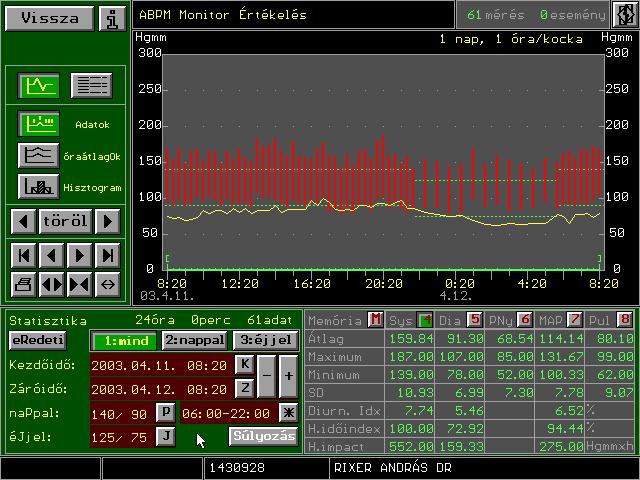640x480 pixels.
Task: Click left arrow beside töröl
Action: (x=23, y=221)
